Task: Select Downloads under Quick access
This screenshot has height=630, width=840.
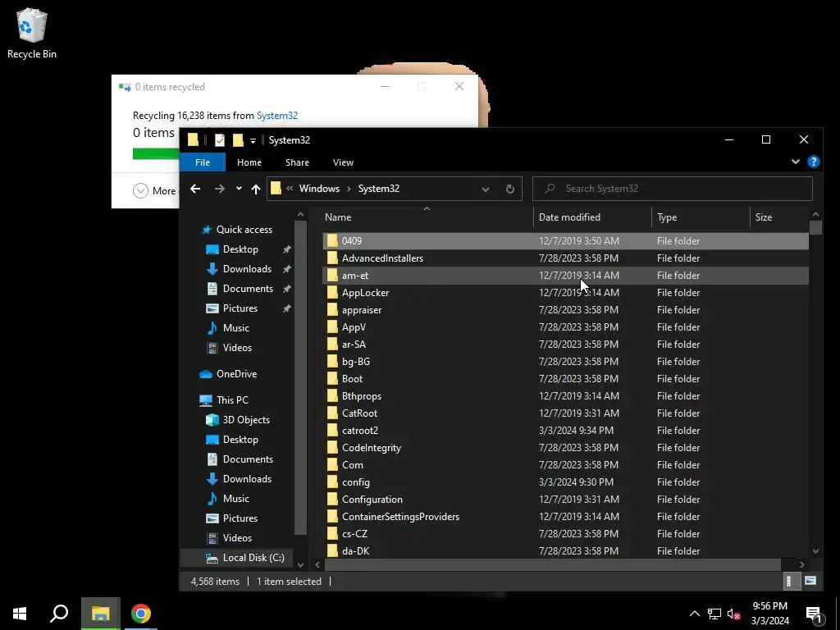Action: pos(247,269)
